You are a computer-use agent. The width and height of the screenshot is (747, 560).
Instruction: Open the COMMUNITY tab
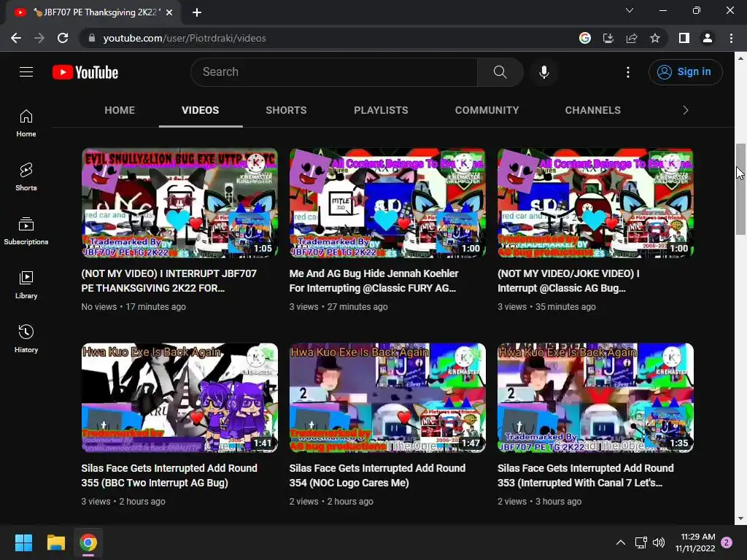click(x=487, y=110)
